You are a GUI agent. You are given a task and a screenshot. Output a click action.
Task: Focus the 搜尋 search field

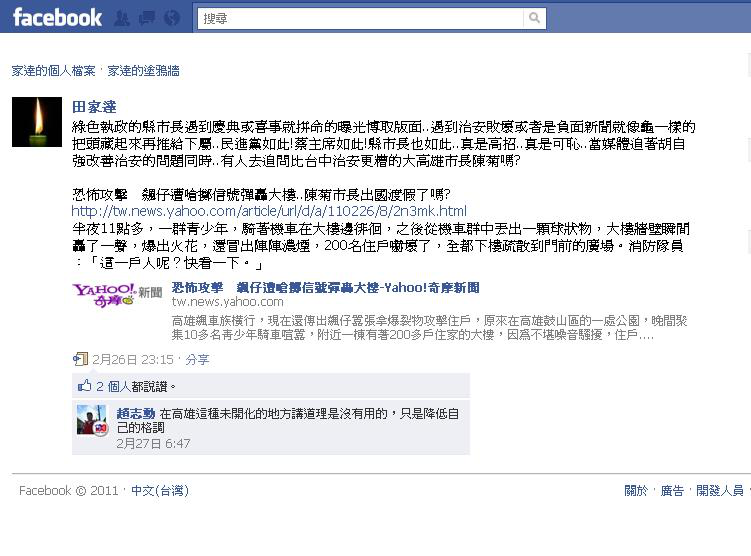pyautogui.click(x=361, y=18)
